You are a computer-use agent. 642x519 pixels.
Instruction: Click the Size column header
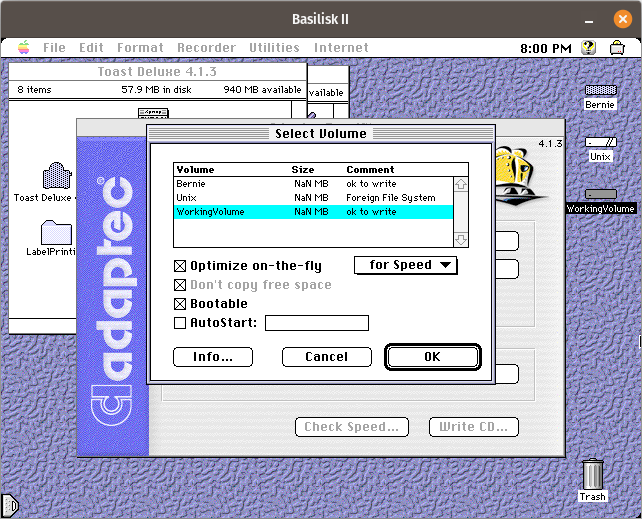pos(303,169)
